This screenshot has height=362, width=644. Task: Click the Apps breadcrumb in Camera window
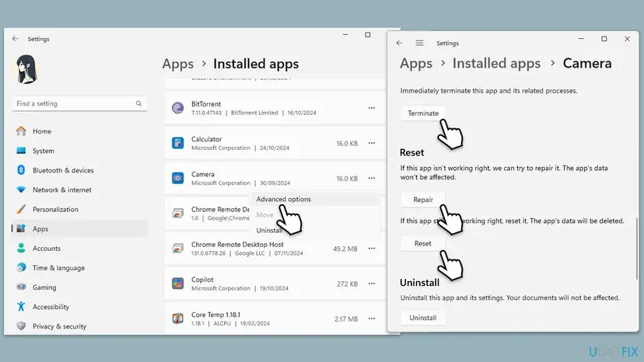416,63
